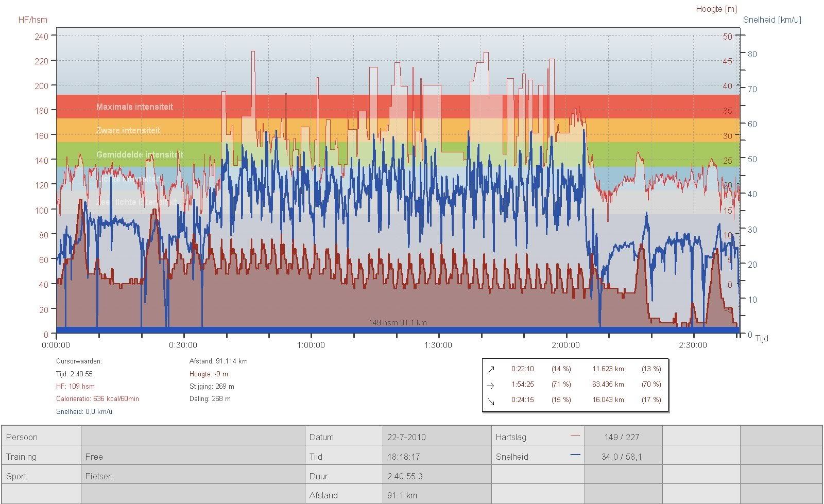Select the Maximale intensiteit red zone label
Image resolution: width=824 pixels, height=504 pixels.
point(134,107)
